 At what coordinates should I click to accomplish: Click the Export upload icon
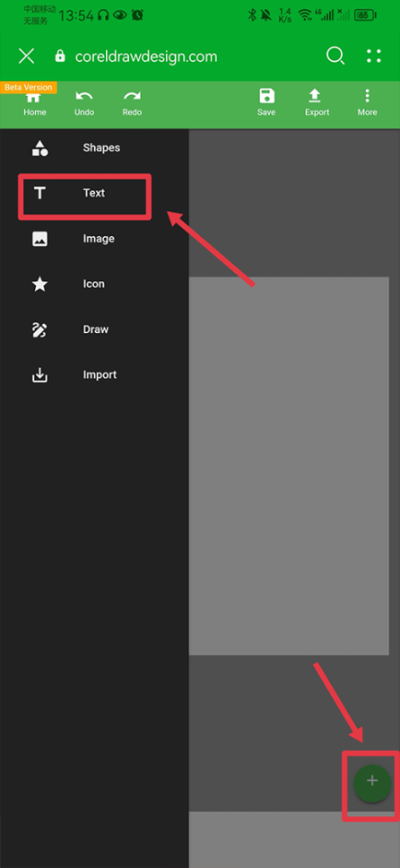[x=314, y=96]
